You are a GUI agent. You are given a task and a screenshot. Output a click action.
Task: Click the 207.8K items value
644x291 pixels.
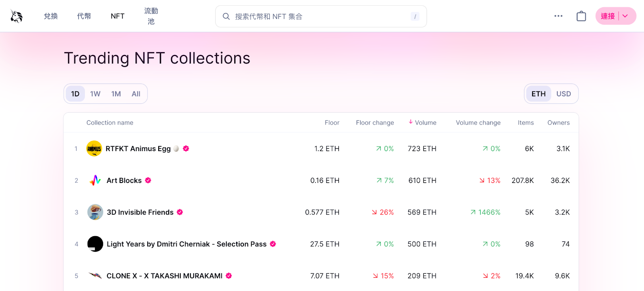pos(522,181)
